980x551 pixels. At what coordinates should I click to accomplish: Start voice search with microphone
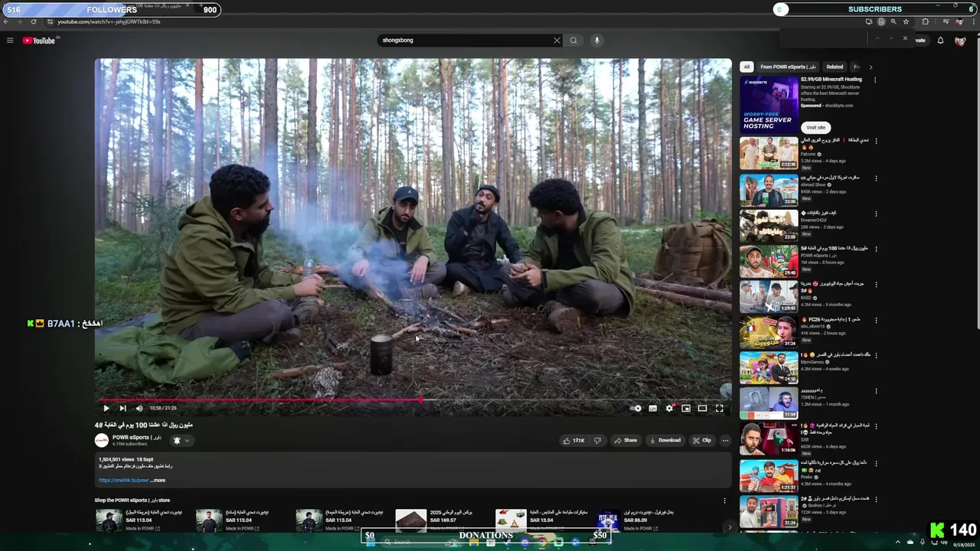[596, 41]
